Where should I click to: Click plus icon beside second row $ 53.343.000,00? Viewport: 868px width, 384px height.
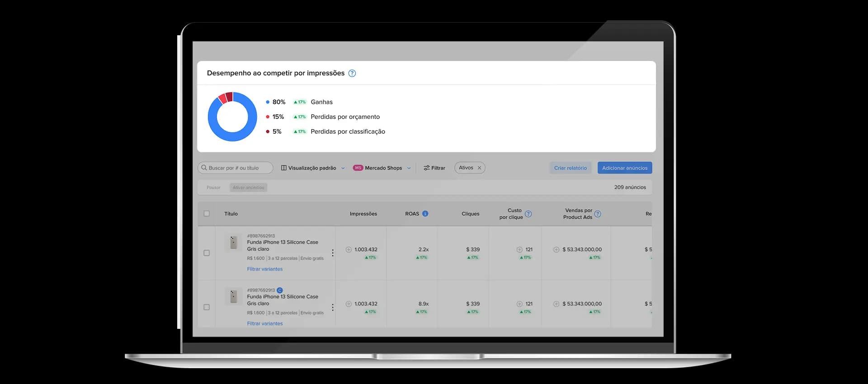[556, 304]
